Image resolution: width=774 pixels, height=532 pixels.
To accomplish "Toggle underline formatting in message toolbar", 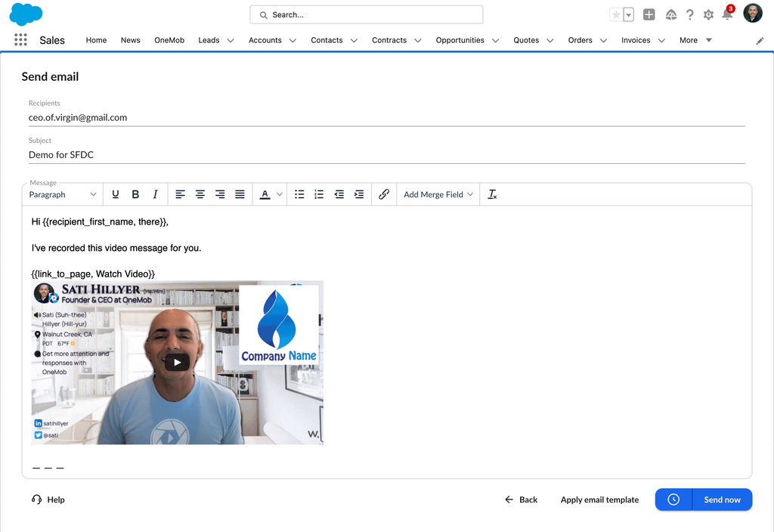I will [x=116, y=194].
